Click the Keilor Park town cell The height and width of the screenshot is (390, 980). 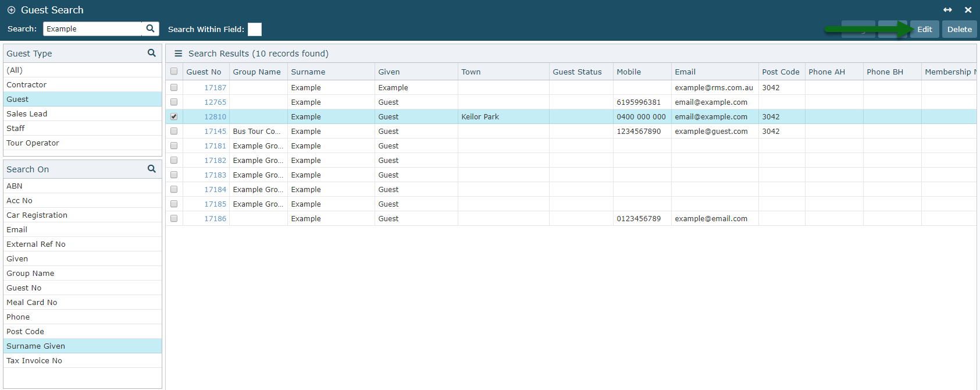[504, 116]
